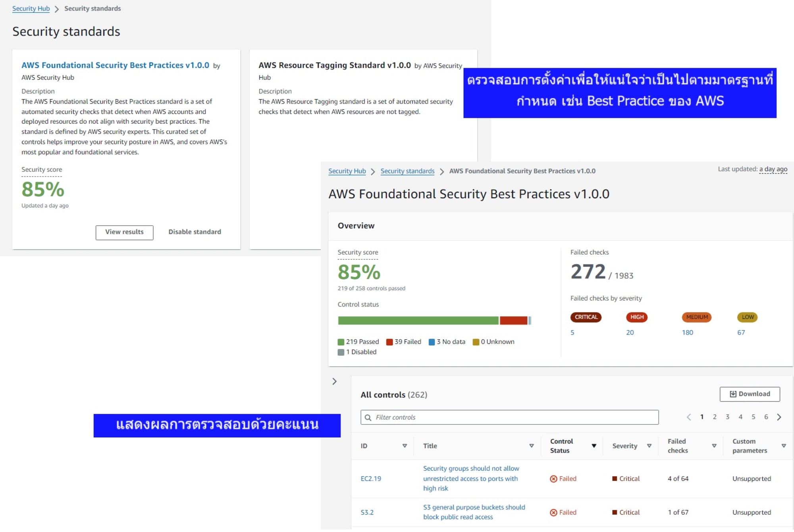Image resolution: width=794 pixels, height=532 pixels.
Task: Open control S3.2
Action: [x=367, y=513]
